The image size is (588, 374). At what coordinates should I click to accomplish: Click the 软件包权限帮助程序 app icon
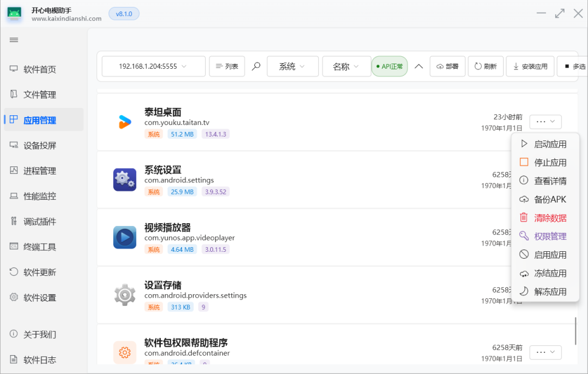[125, 352]
